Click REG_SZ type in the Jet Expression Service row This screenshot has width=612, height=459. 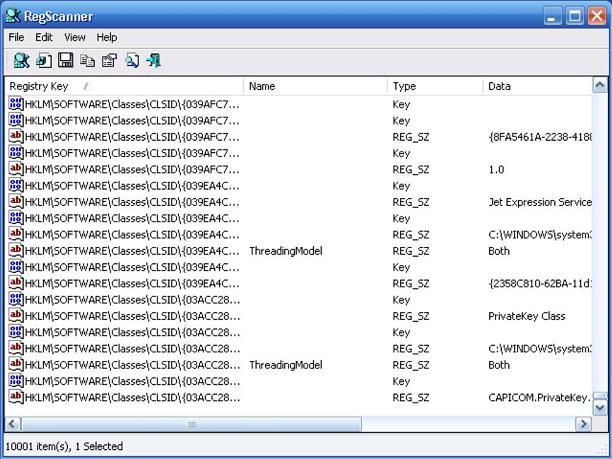click(x=411, y=203)
